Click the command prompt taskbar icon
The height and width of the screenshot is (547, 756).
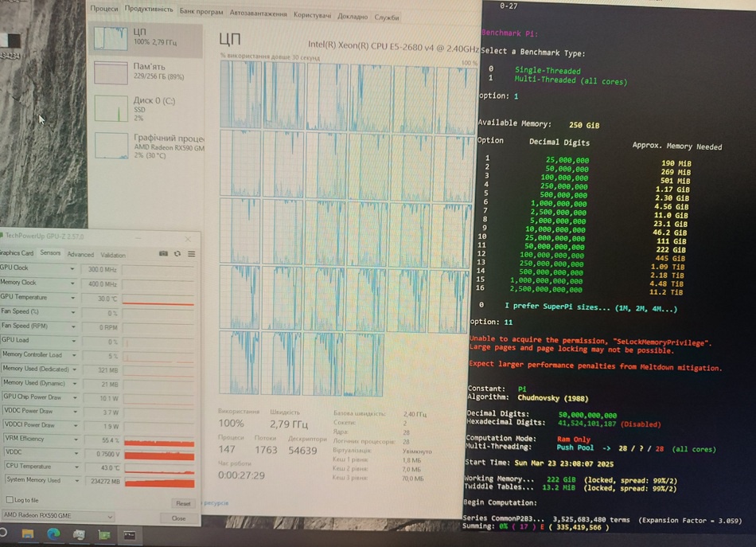pos(129,534)
